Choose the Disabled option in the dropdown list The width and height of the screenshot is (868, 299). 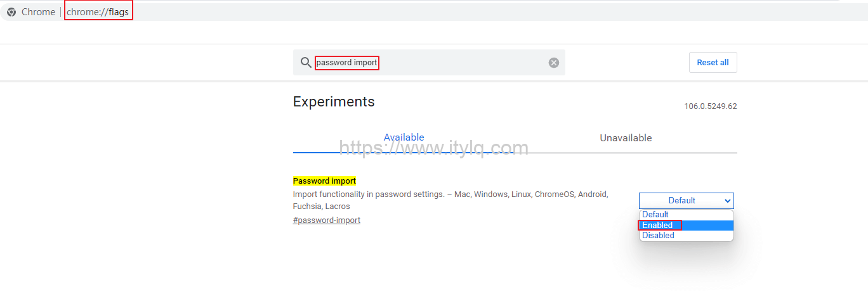[x=658, y=236]
